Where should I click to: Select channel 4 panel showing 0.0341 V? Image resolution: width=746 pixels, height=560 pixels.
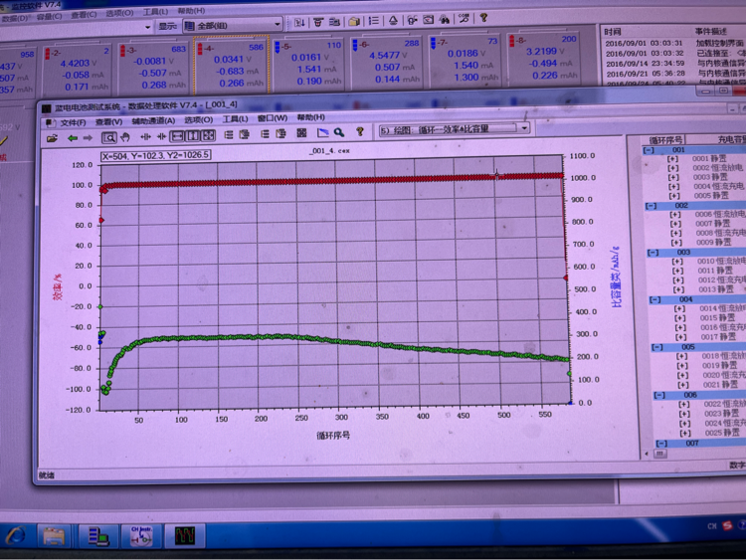click(x=232, y=66)
